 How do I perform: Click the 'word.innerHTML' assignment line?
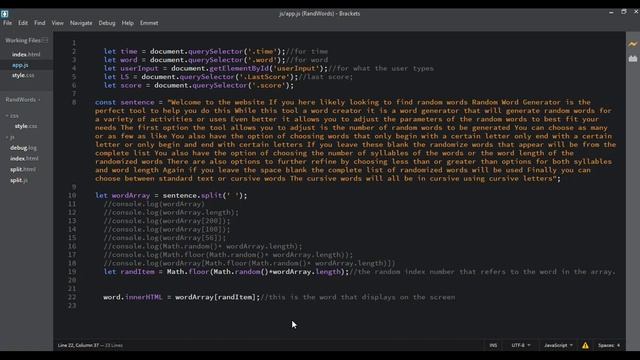(182, 297)
